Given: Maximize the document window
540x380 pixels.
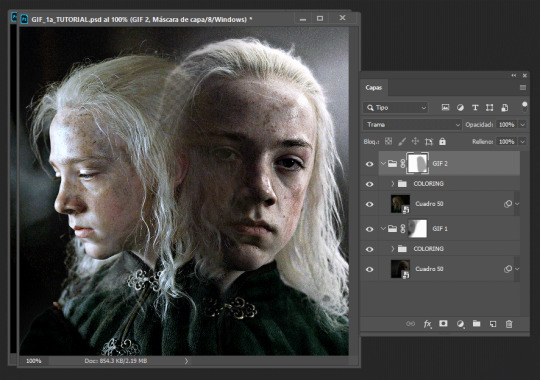Looking at the screenshot, I should (x=320, y=18).
